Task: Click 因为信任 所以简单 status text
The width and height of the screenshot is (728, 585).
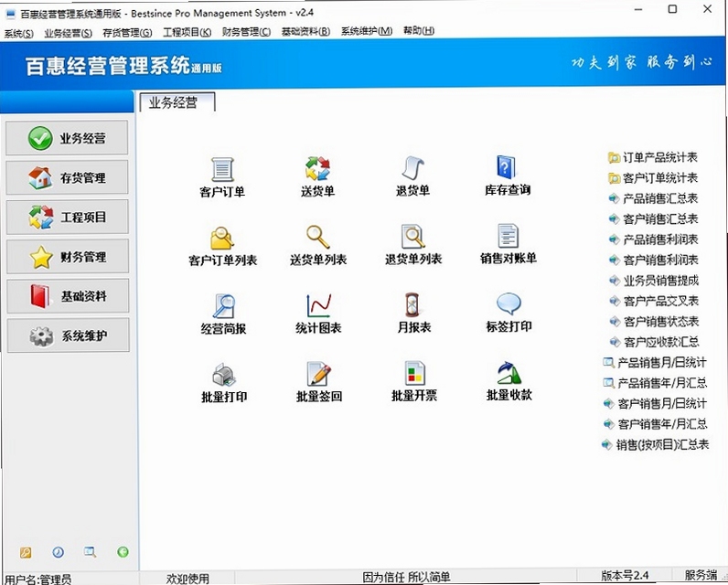Action: click(x=406, y=577)
